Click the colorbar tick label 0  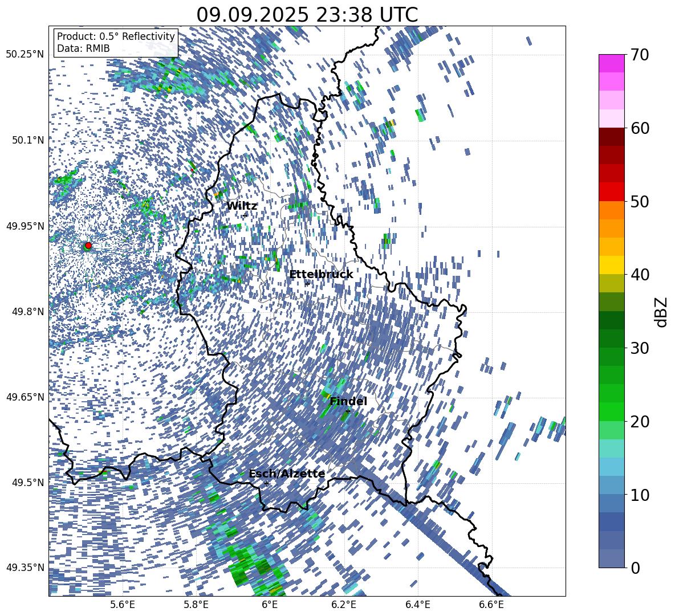click(635, 568)
